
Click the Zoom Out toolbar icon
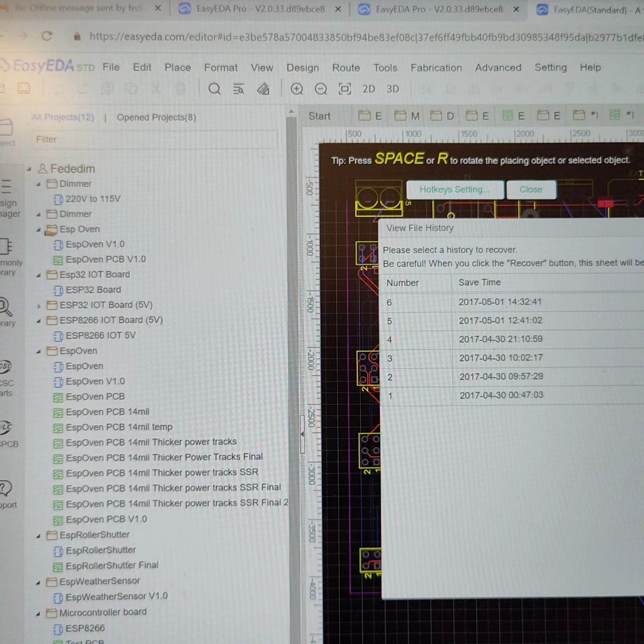pos(321,89)
